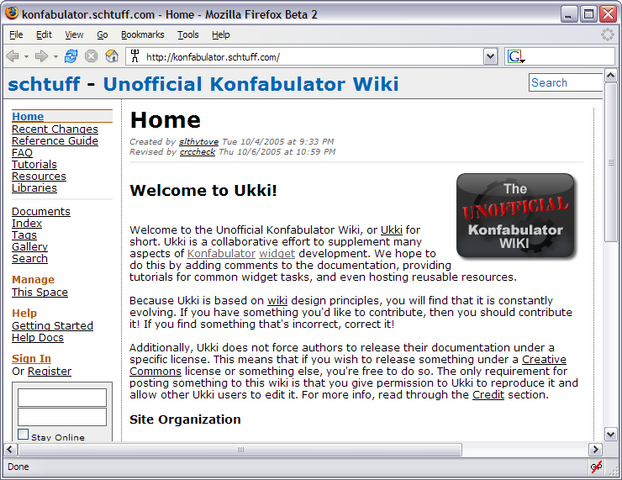Click the Sign In link
The width and height of the screenshot is (622, 480).
(31, 359)
